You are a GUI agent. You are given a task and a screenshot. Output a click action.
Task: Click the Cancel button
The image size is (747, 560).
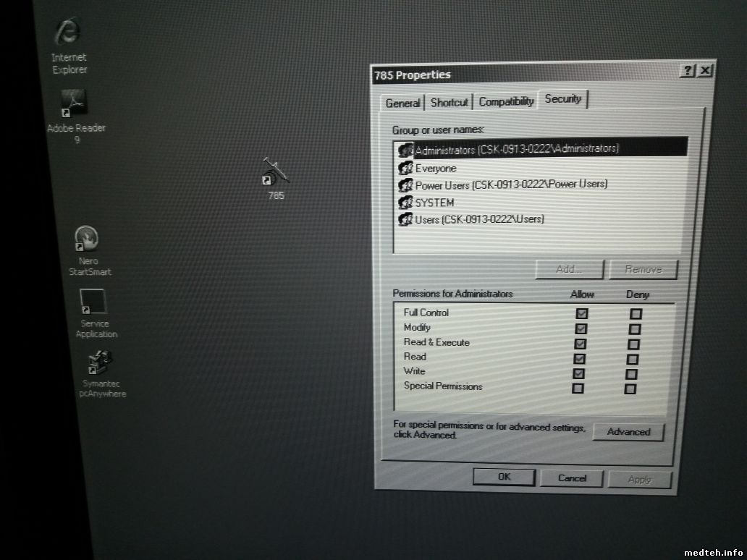[572, 478]
